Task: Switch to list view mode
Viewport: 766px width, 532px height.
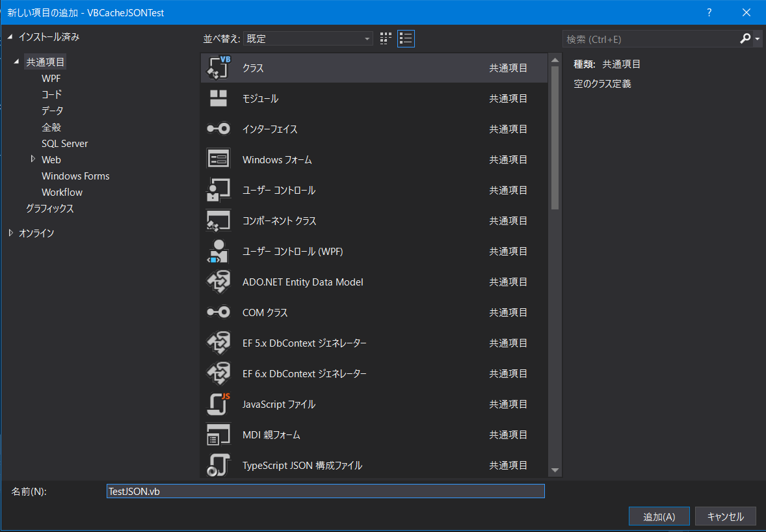Action: [406, 38]
